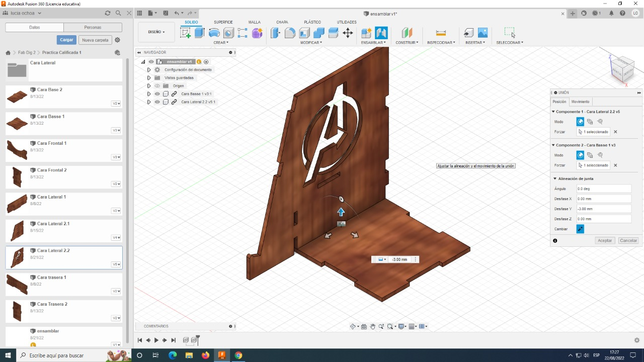
Task: Click Cancelar in the Unión dialog
Action: (x=628, y=241)
